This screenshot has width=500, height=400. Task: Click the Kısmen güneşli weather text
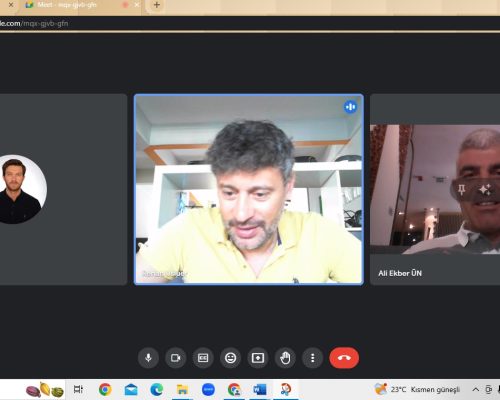tap(435, 390)
